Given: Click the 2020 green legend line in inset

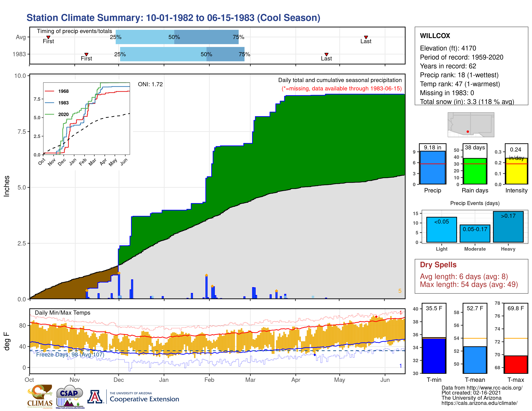Looking at the screenshot, I should [49, 114].
